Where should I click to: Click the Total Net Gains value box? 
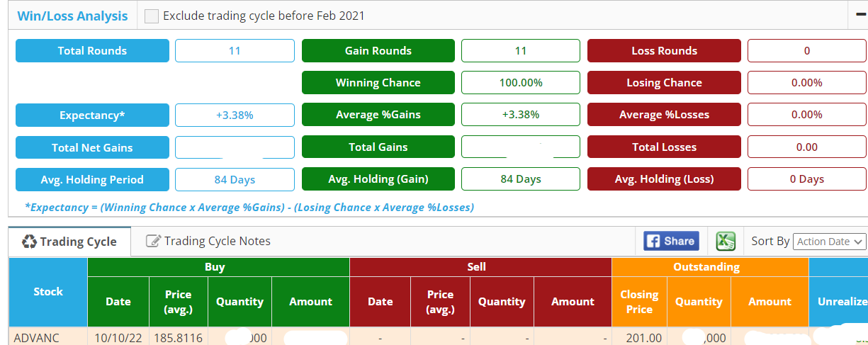[x=235, y=147]
